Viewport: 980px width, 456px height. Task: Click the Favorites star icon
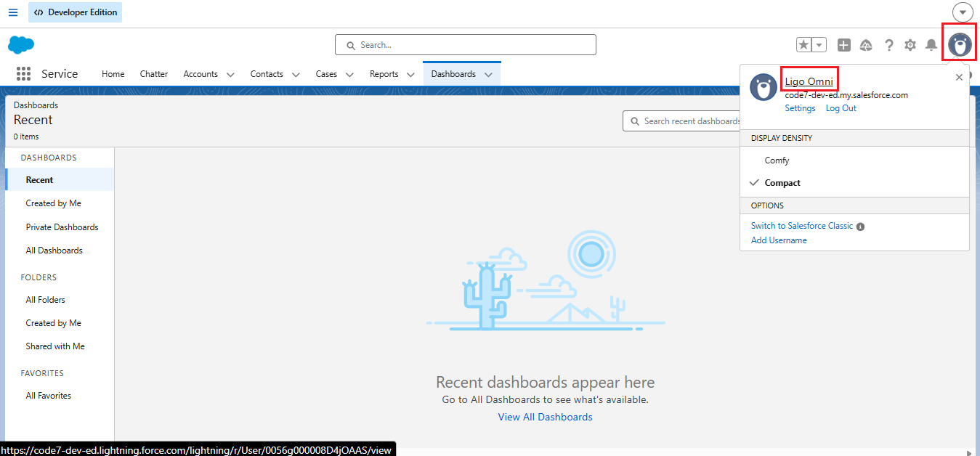[803, 45]
